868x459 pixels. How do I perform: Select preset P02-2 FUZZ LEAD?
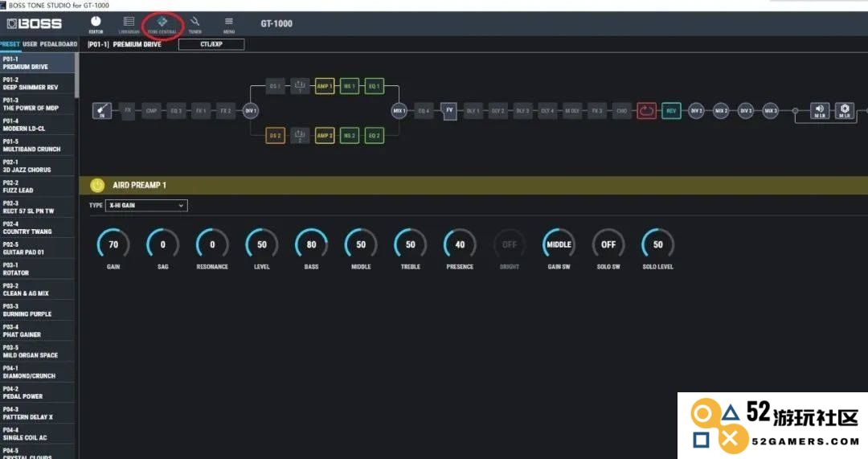pos(37,186)
